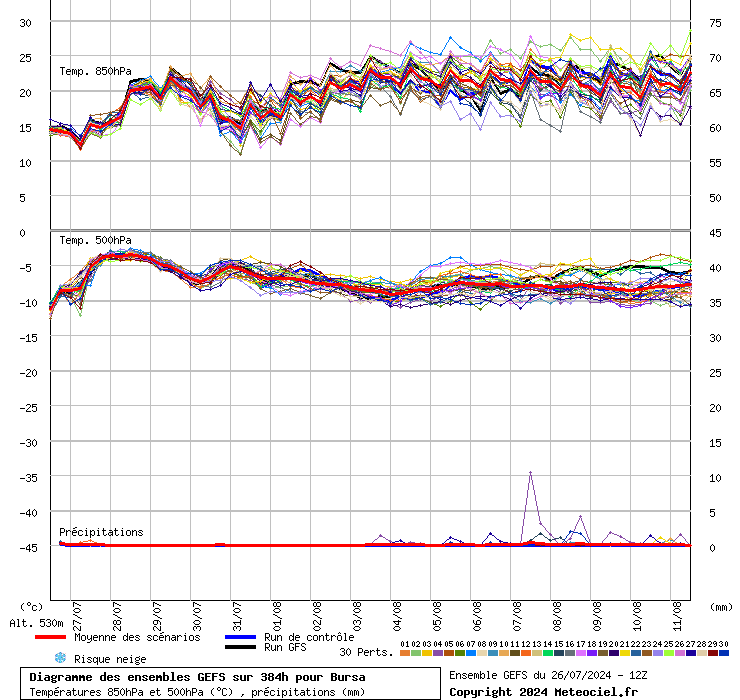Click the -20 temperature axis value
740x700 pixels.
[x=28, y=373]
